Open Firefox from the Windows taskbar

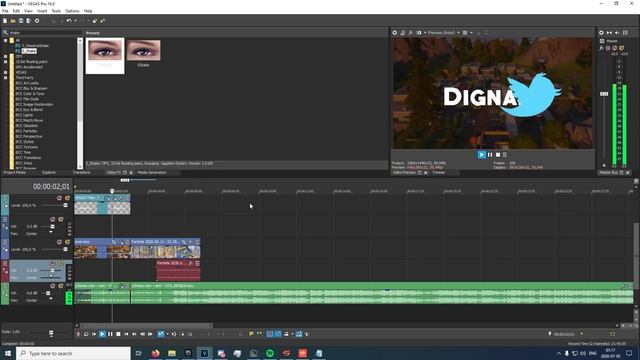point(156,353)
